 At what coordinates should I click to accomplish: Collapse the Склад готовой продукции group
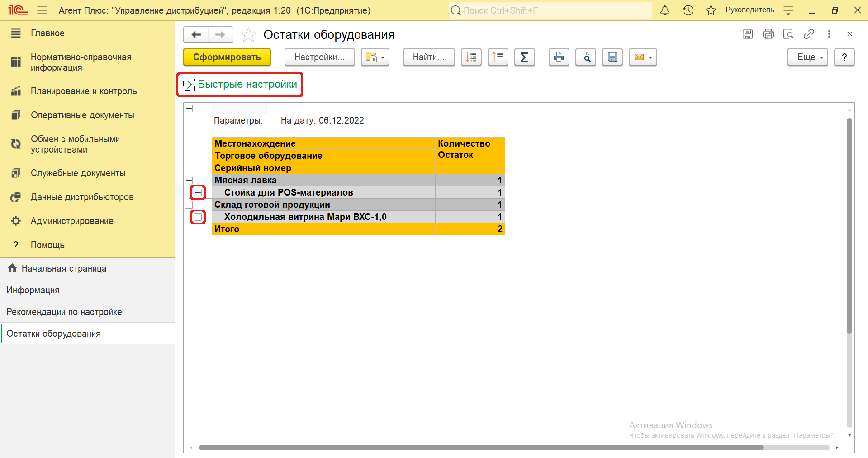click(x=189, y=205)
